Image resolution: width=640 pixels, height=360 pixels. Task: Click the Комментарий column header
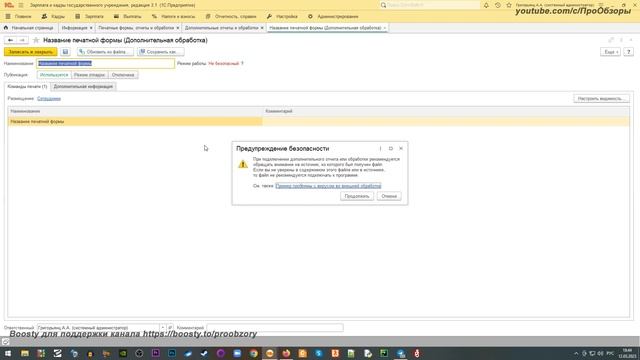coord(446,111)
